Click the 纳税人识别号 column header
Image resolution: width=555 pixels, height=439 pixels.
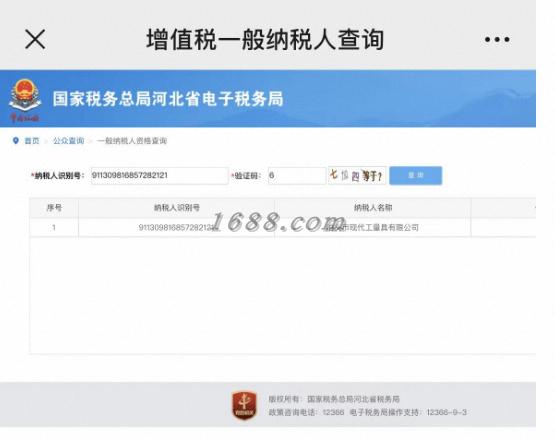(177, 208)
